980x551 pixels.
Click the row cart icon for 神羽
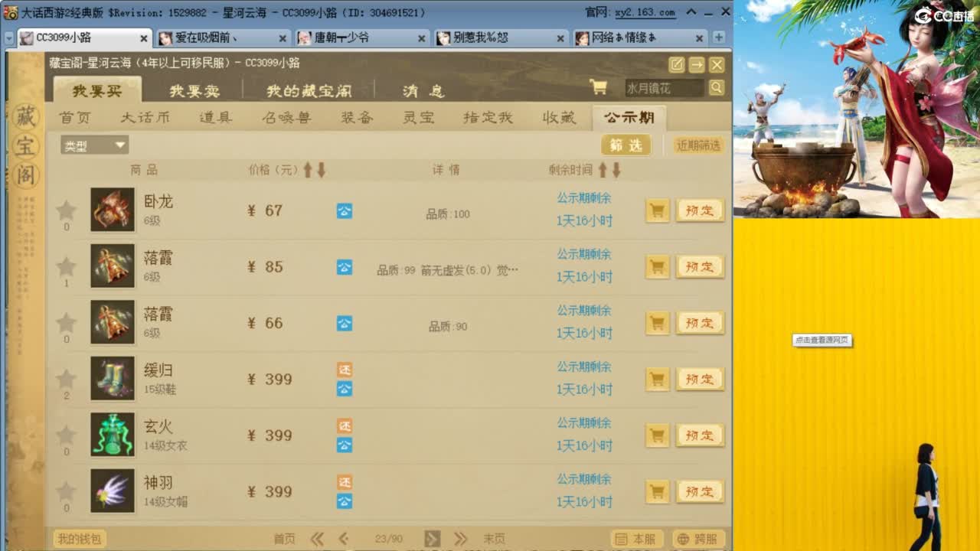(x=656, y=491)
